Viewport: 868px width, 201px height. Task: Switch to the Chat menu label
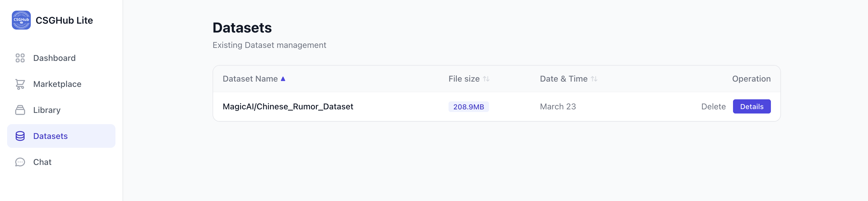click(42, 162)
